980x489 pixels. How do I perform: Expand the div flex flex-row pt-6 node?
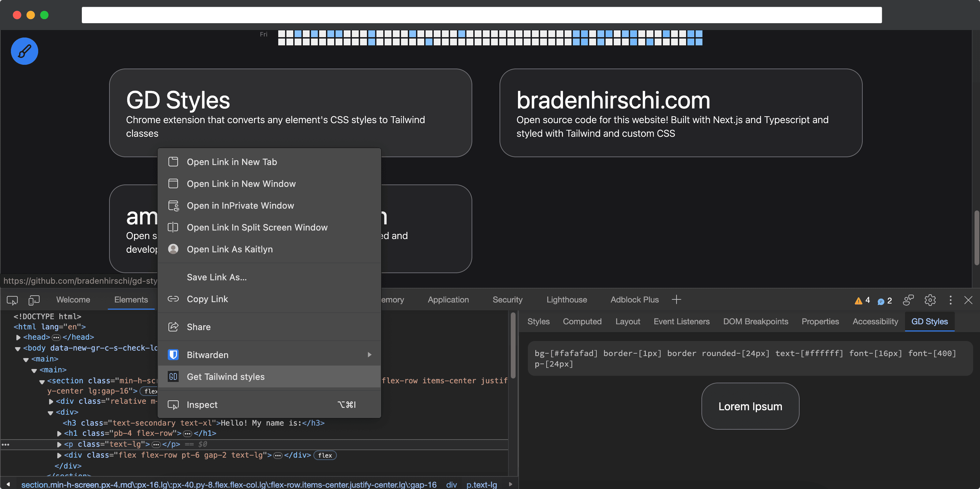pos(59,455)
